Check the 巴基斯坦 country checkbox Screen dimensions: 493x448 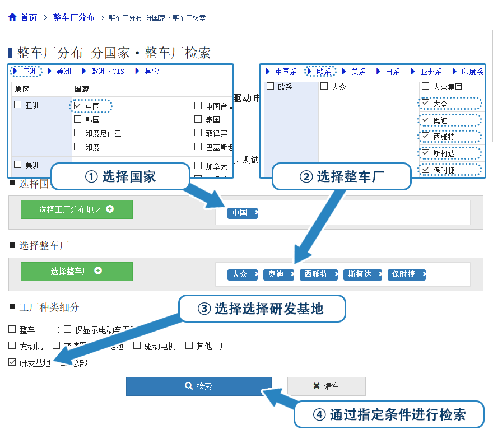point(198,147)
